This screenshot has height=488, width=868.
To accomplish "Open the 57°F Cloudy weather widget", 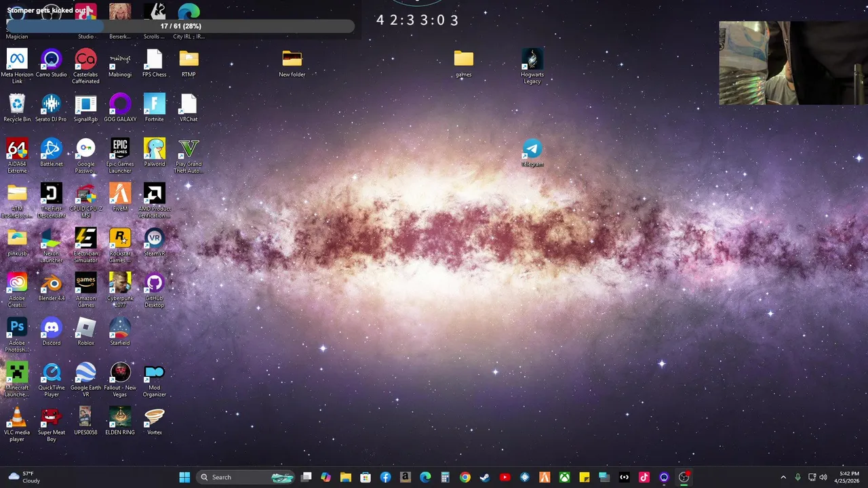I will (x=23, y=477).
